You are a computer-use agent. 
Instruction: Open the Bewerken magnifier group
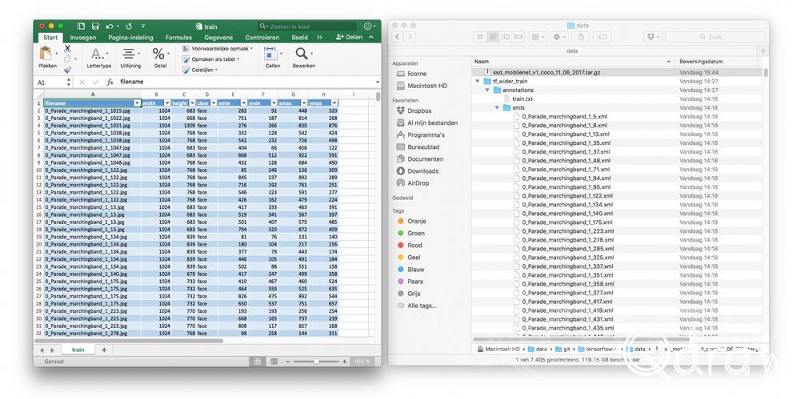tap(304, 58)
